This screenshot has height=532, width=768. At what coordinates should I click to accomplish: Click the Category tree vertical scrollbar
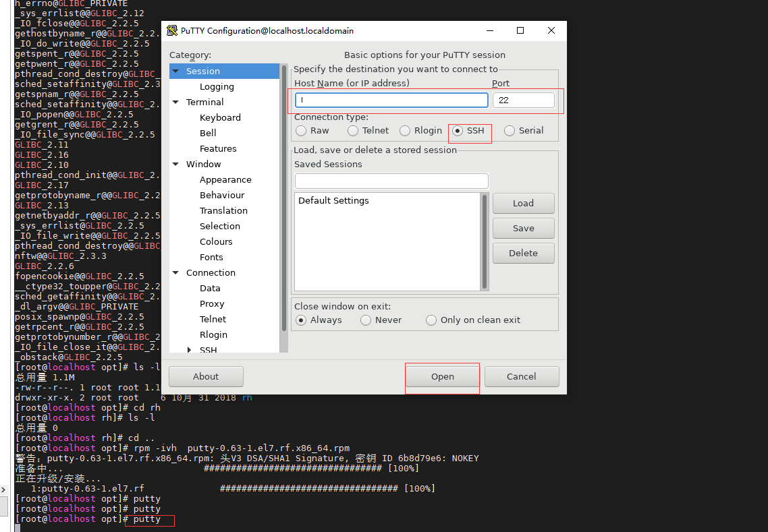283,198
